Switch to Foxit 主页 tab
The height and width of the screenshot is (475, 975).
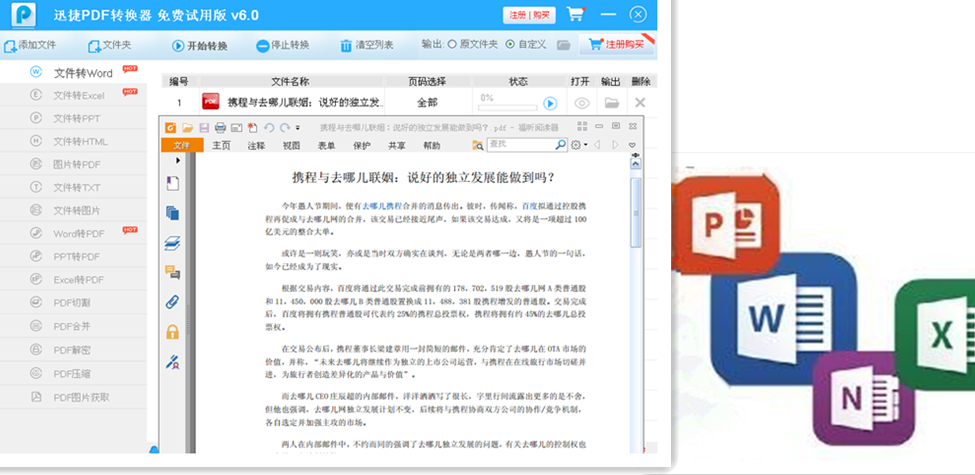[221, 145]
